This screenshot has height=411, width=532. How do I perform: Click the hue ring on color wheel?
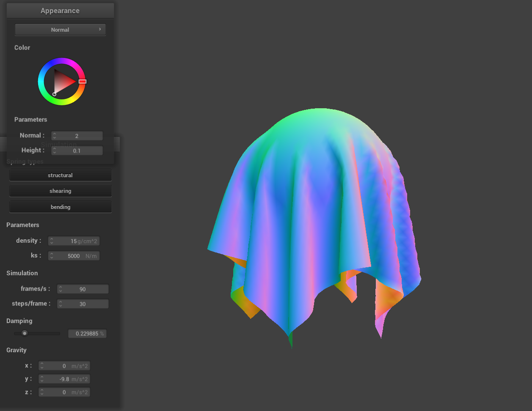(62, 61)
